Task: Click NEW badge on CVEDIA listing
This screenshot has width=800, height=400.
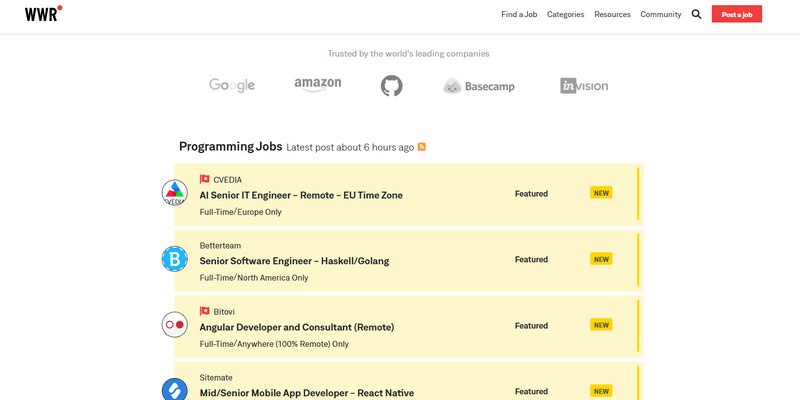Action: coord(601,193)
